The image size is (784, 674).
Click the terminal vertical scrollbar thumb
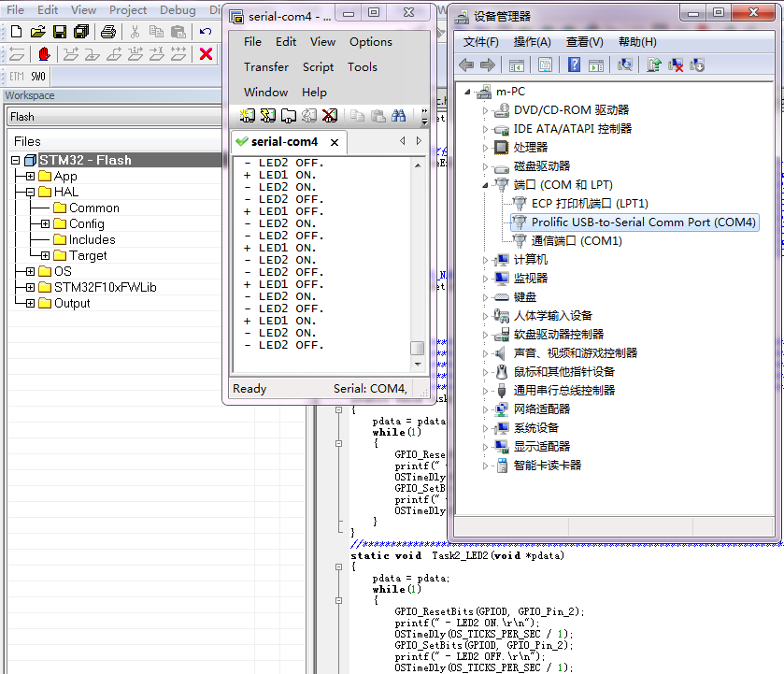click(x=417, y=348)
